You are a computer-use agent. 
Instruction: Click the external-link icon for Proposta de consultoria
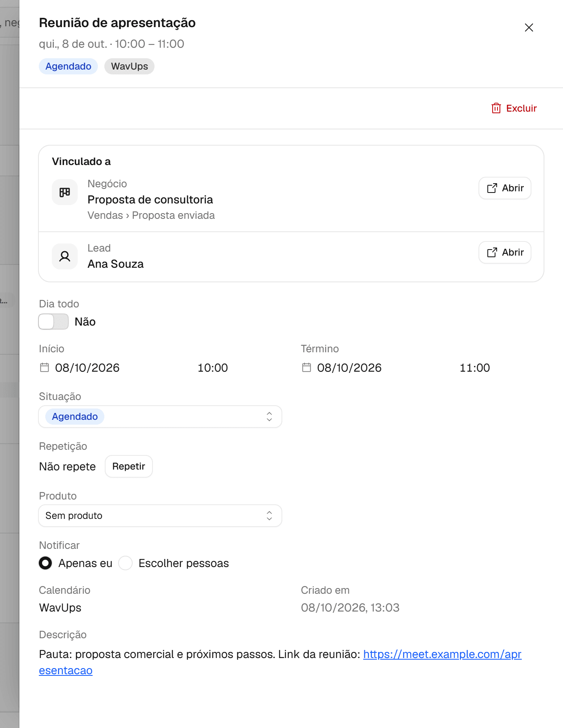(492, 188)
